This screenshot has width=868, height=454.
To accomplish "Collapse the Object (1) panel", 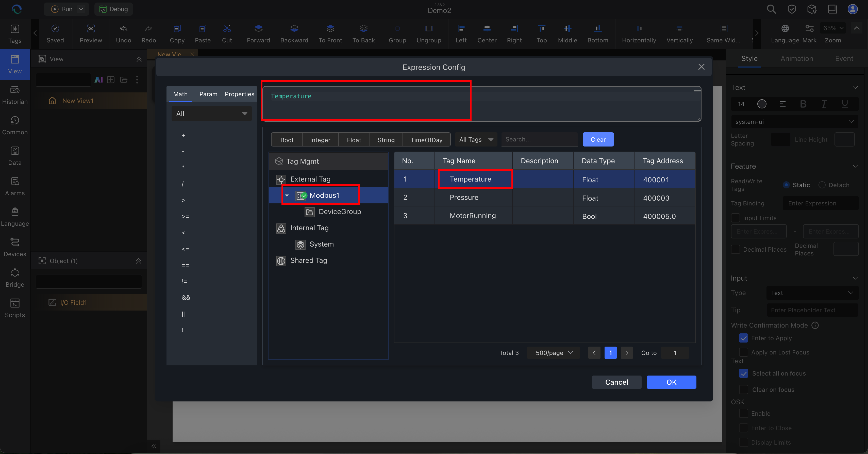I will click(138, 261).
